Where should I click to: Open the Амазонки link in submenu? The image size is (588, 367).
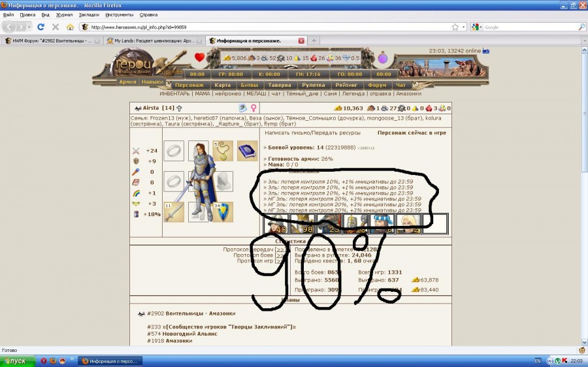click(x=409, y=94)
